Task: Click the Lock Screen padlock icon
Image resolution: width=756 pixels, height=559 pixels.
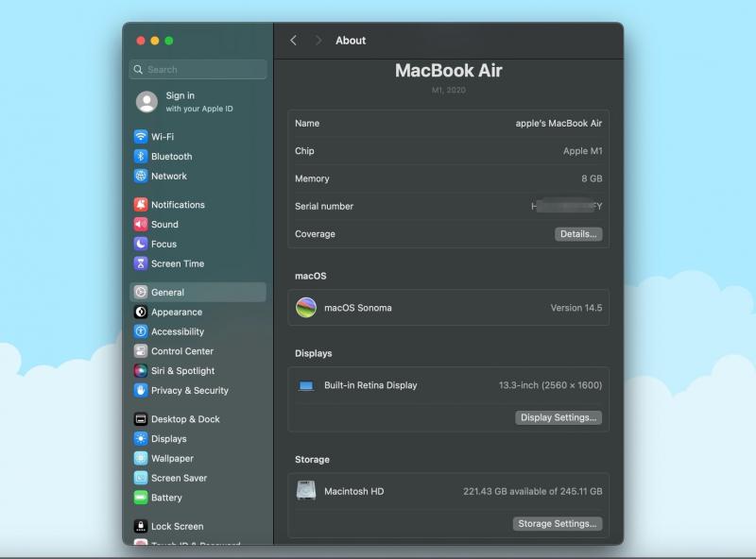Action: point(140,526)
